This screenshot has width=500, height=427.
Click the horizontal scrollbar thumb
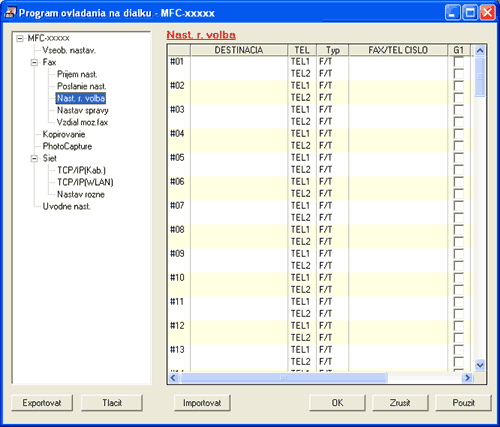[284, 378]
